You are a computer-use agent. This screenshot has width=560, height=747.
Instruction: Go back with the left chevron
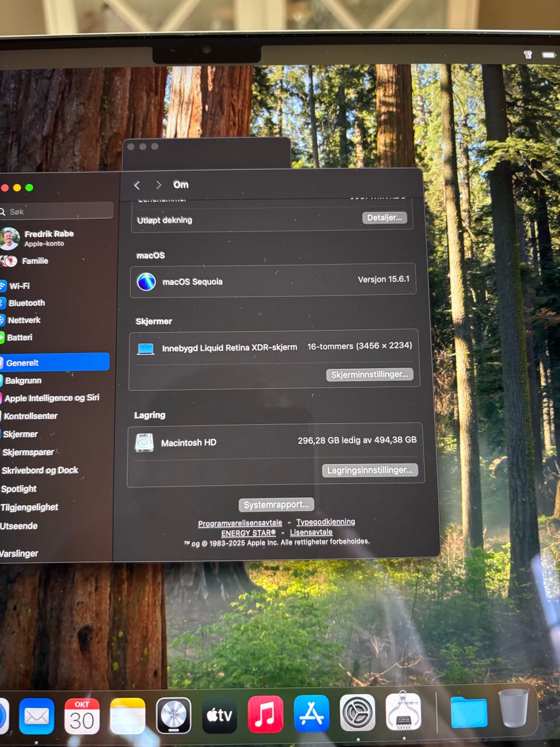[x=137, y=185]
